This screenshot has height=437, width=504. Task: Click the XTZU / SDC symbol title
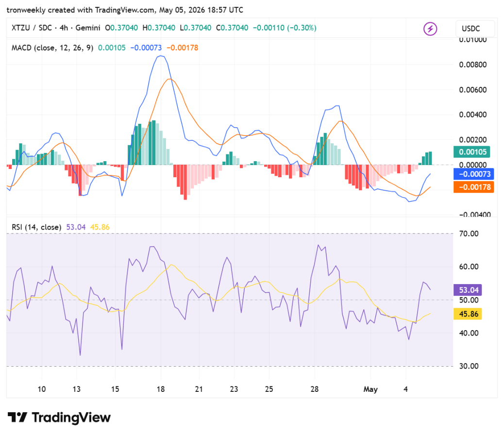click(32, 28)
